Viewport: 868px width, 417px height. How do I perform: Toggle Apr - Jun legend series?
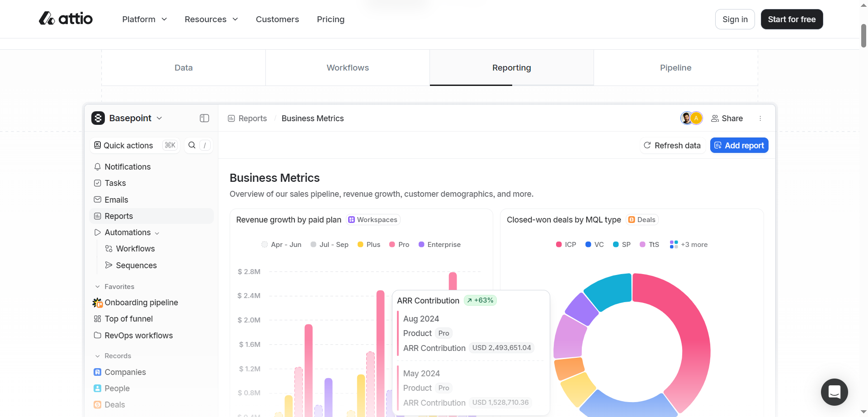(281, 245)
